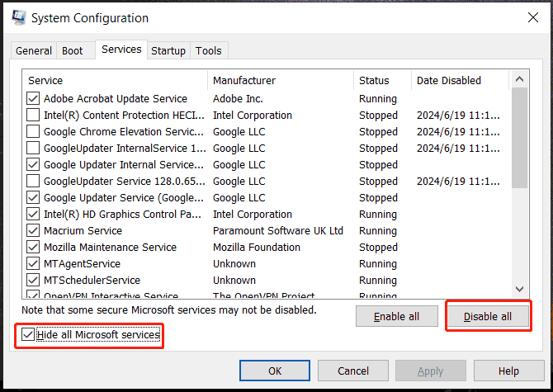Viewport: 553px width, 392px height.
Task: Click the Enable all button
Action: [397, 317]
